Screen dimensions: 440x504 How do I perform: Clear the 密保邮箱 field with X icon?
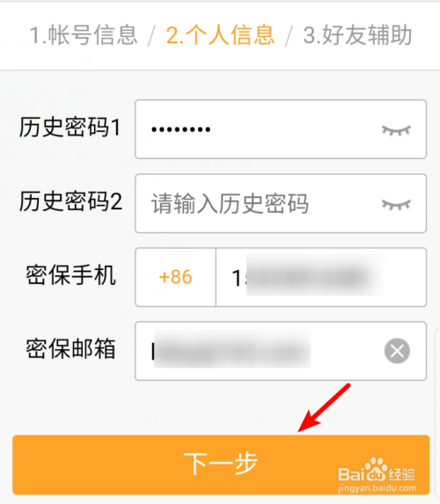397,351
